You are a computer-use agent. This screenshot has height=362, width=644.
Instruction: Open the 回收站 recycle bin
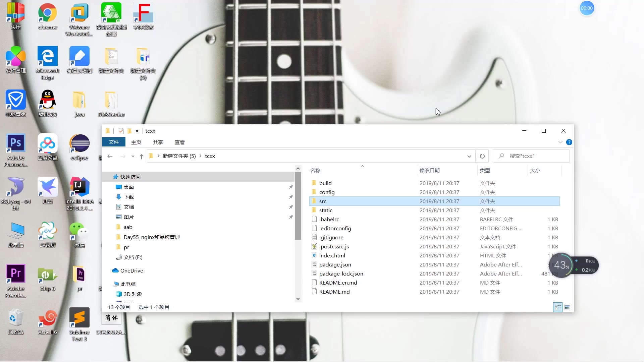(x=16, y=321)
